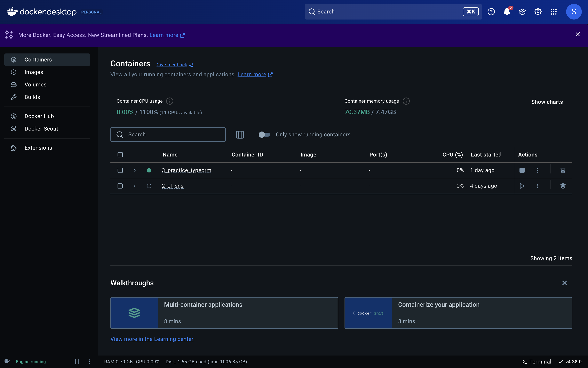
Task: Open the Learning center graduation cap icon
Action: tap(522, 12)
